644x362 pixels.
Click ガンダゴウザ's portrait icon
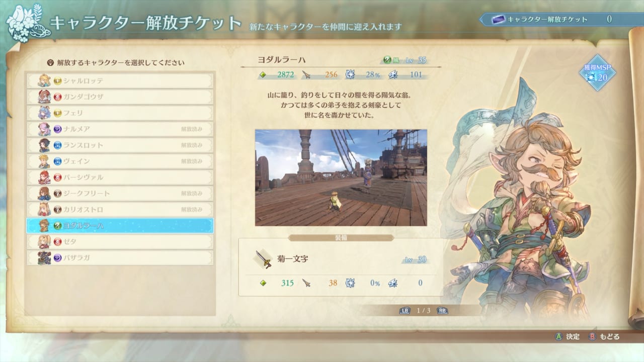pyautogui.click(x=44, y=97)
